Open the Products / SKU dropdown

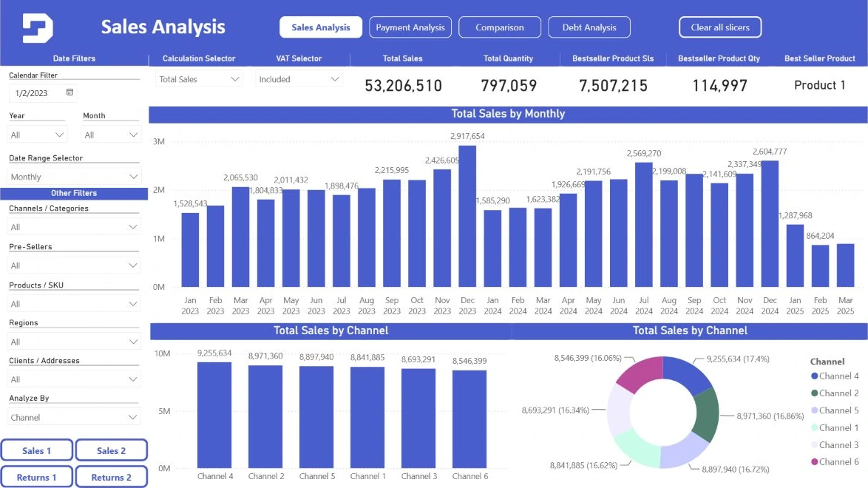(74, 304)
